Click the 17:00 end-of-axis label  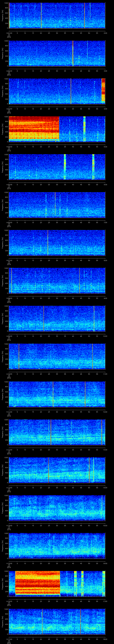pos(105,601)
